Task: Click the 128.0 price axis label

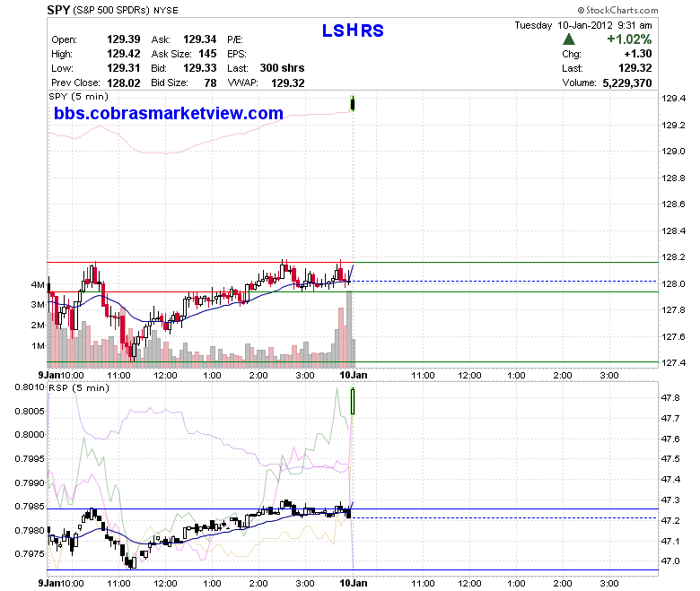Action: click(673, 284)
